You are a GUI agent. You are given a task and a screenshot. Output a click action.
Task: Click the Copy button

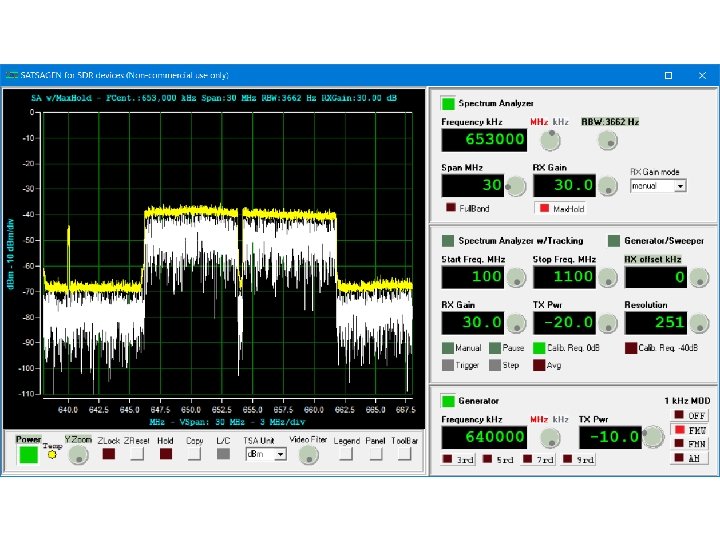194,454
